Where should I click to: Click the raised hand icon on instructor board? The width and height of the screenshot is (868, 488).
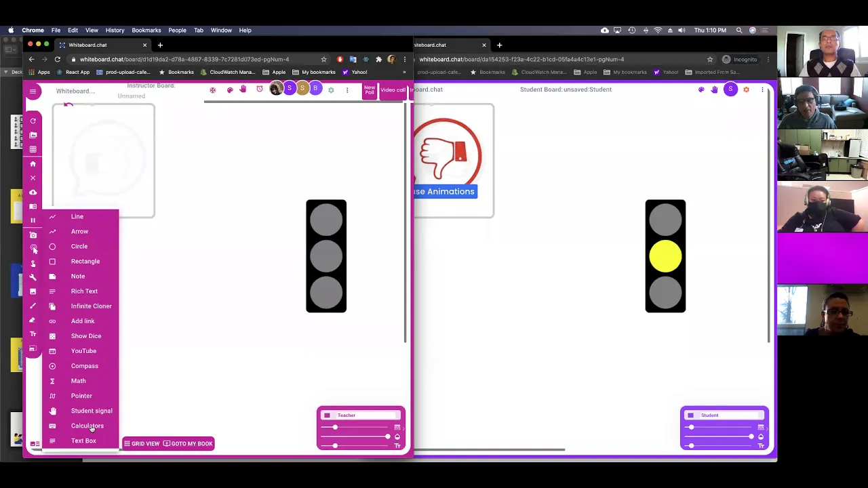(x=243, y=89)
